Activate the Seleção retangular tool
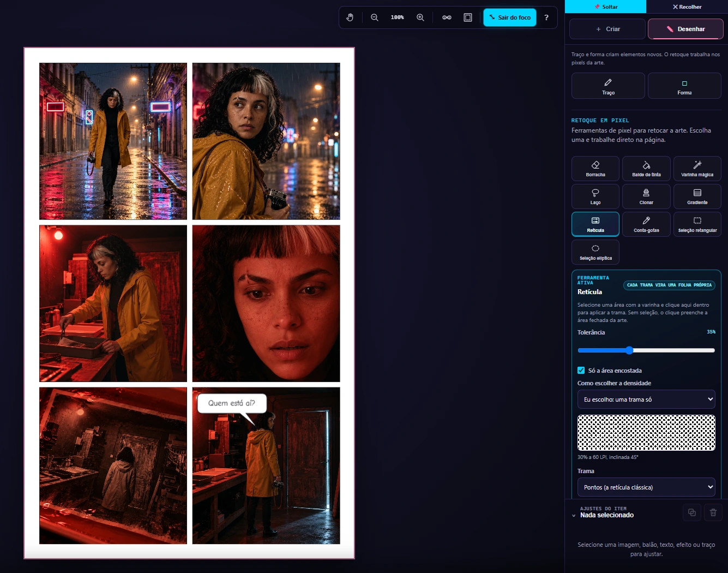The width and height of the screenshot is (728, 573). 697,224
